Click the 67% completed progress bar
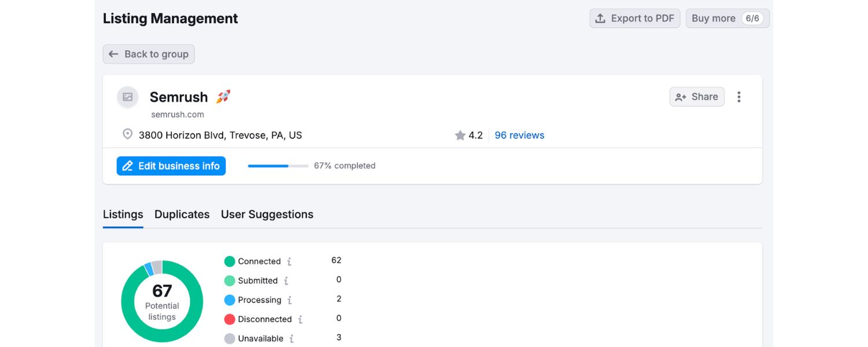 pyautogui.click(x=278, y=166)
